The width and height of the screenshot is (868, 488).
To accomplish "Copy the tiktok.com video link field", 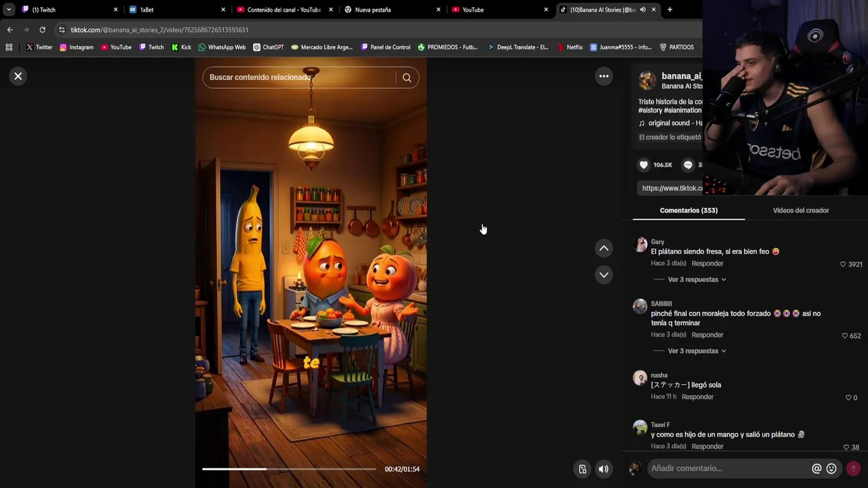I will [670, 188].
